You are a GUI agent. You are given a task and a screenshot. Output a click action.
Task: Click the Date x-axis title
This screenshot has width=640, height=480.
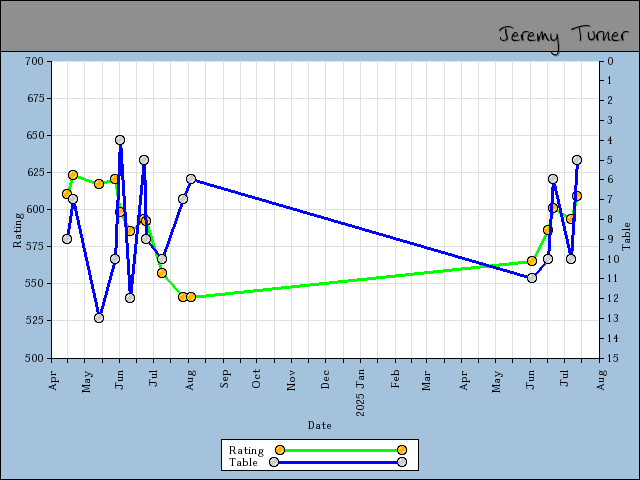tap(320, 425)
